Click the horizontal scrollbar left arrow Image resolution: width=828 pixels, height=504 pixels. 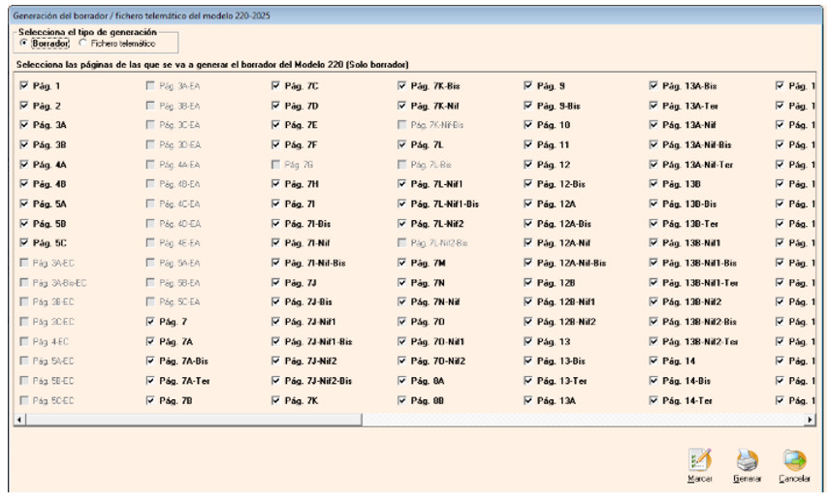pos(19,420)
